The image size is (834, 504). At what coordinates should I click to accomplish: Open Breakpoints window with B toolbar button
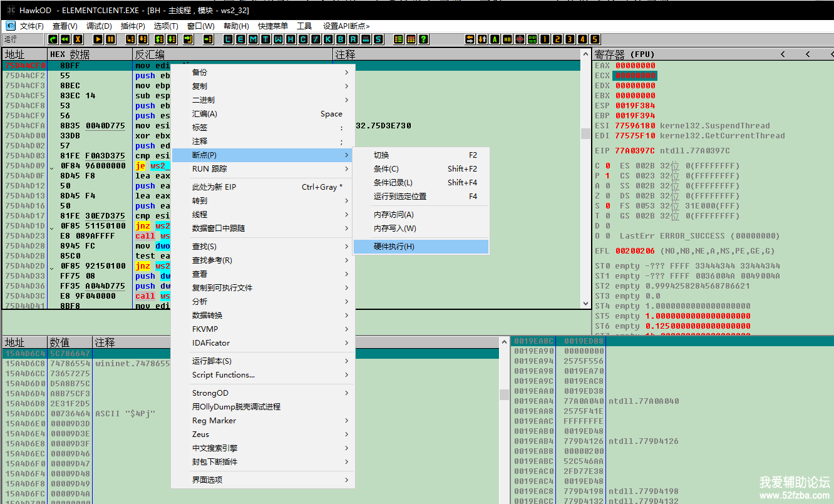click(x=341, y=39)
